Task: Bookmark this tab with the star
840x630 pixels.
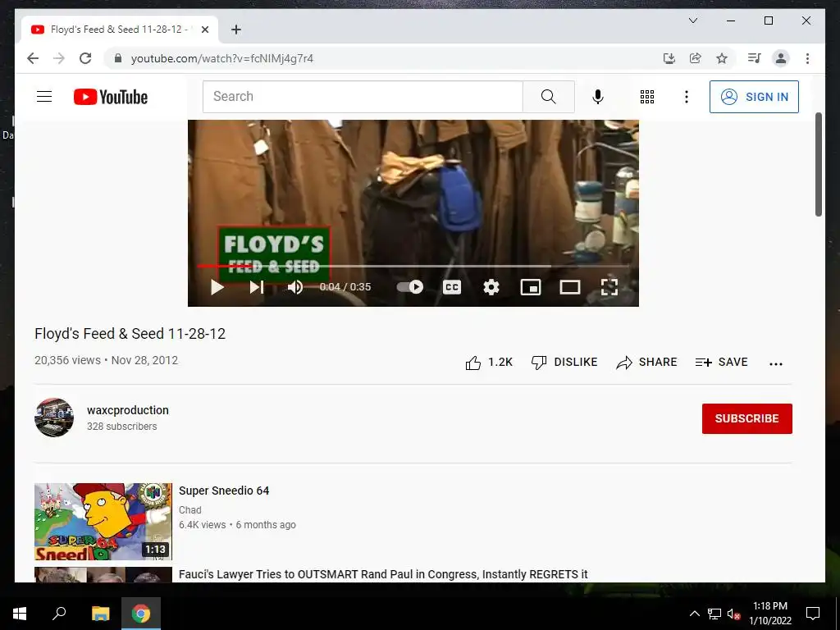Action: [722, 58]
